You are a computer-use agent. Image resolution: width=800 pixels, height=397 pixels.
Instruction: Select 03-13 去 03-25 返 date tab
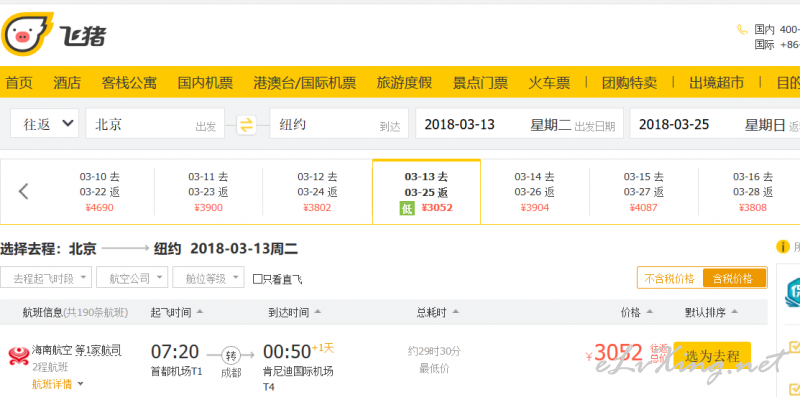pyautogui.click(x=427, y=192)
